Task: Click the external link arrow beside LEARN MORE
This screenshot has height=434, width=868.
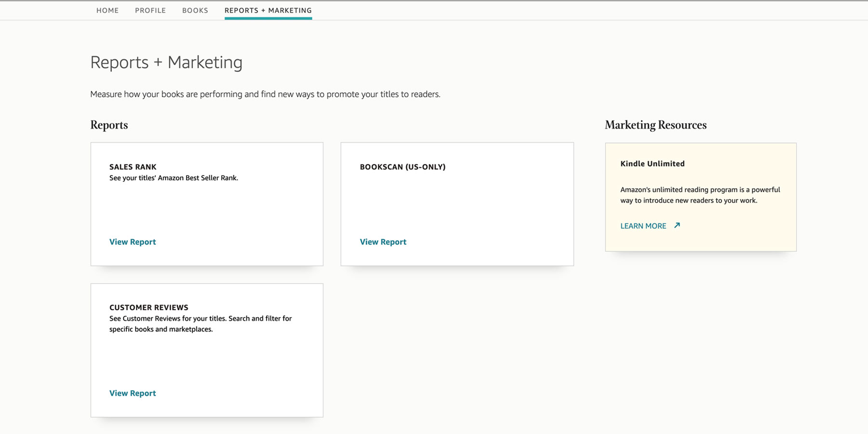Action: point(677,225)
